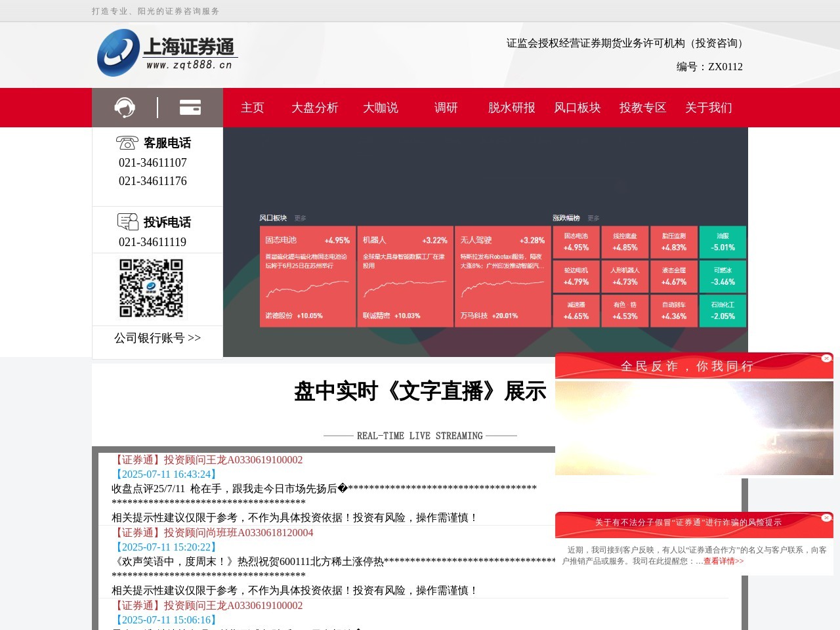Viewport: 840px width, 630px height.
Task: Open the 公司银行账号 >> link
Action: (x=157, y=338)
